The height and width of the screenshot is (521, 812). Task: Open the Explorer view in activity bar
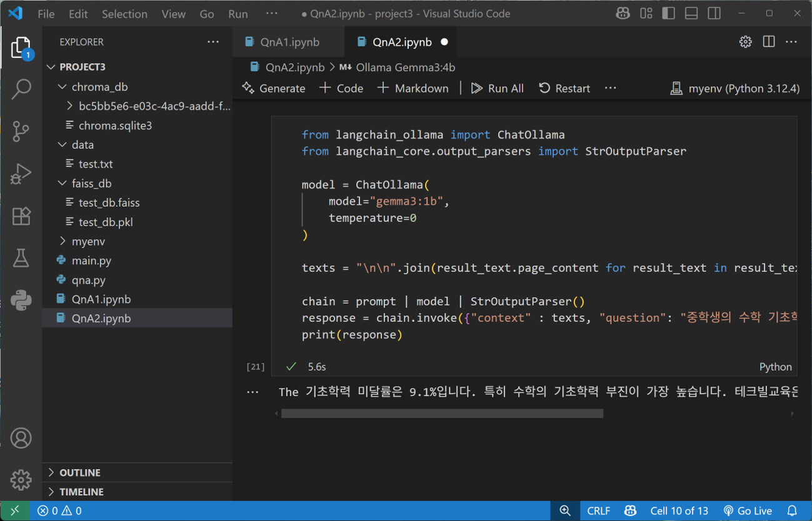[x=21, y=48]
